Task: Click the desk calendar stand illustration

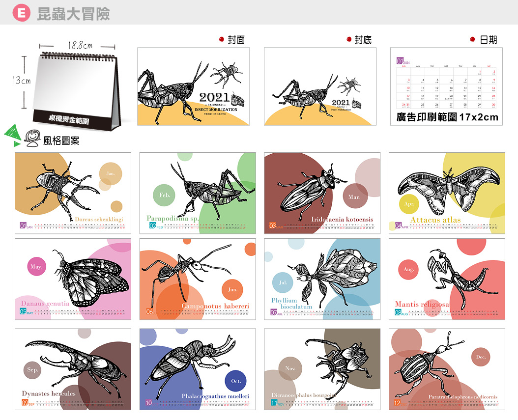Action: click(x=77, y=91)
